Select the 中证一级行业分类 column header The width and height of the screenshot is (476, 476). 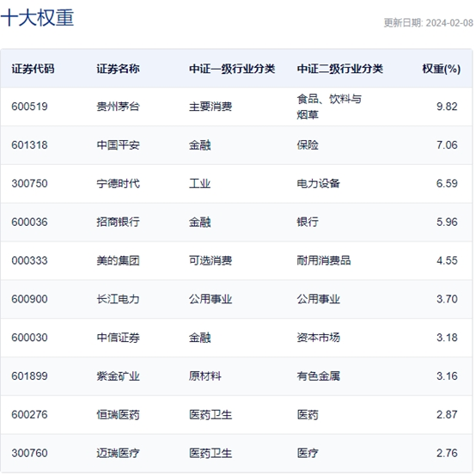pyautogui.click(x=232, y=69)
